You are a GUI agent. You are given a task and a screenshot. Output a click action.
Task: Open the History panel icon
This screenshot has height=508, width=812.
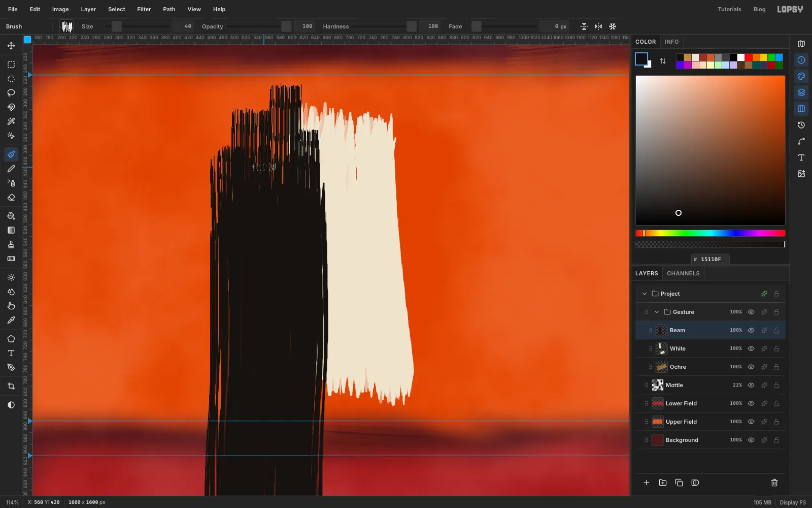801,125
